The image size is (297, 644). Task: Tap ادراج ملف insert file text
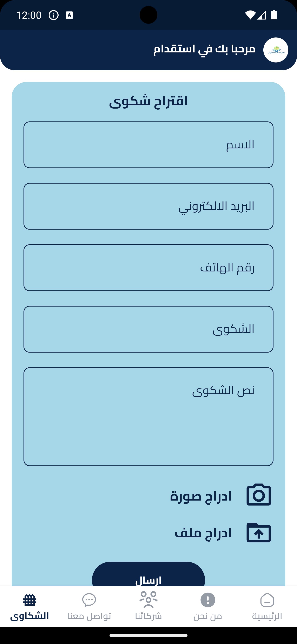point(203,533)
